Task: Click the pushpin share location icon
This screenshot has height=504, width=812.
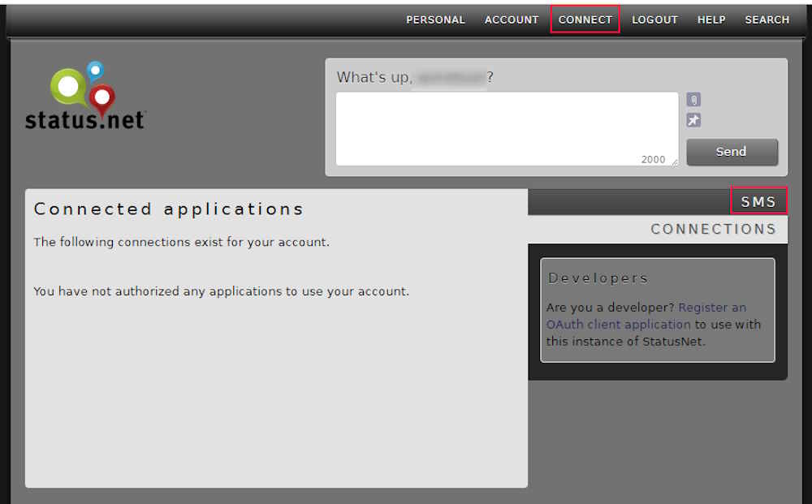Action: (x=693, y=120)
